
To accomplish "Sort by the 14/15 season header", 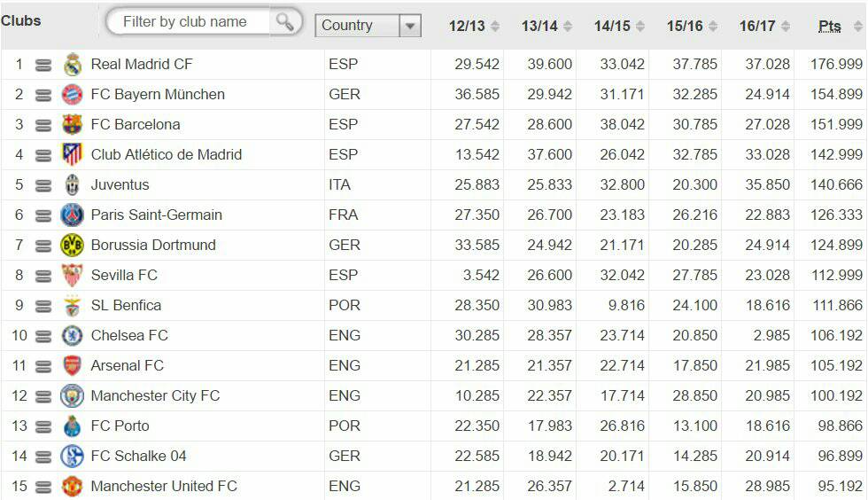I will (x=619, y=27).
